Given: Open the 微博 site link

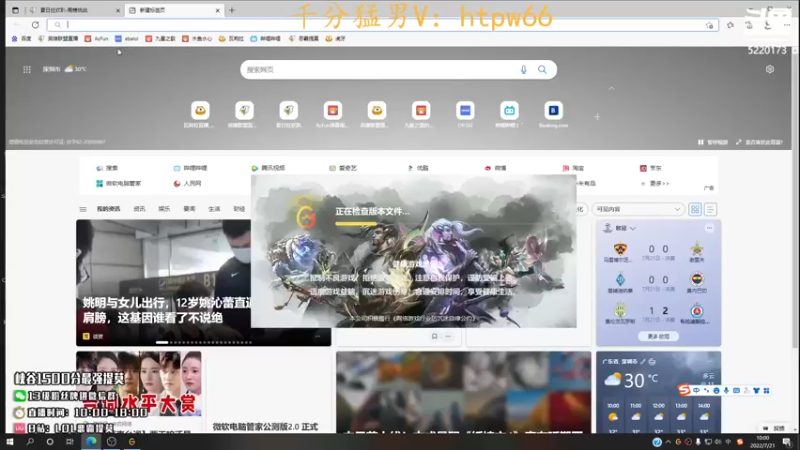Looking at the screenshot, I should pyautogui.click(x=495, y=168).
